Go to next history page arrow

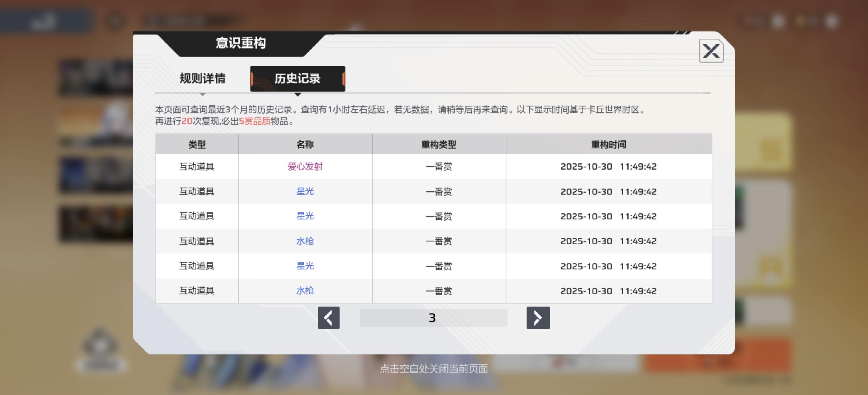point(538,317)
